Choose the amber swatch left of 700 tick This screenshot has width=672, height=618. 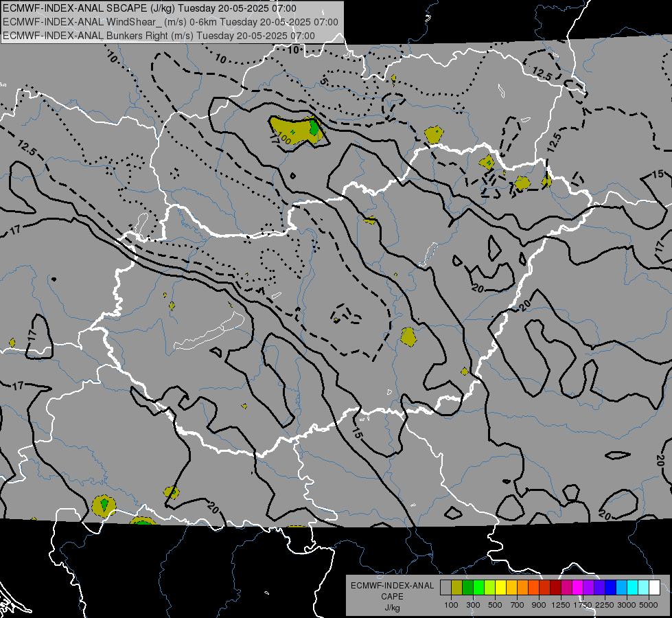point(511,587)
